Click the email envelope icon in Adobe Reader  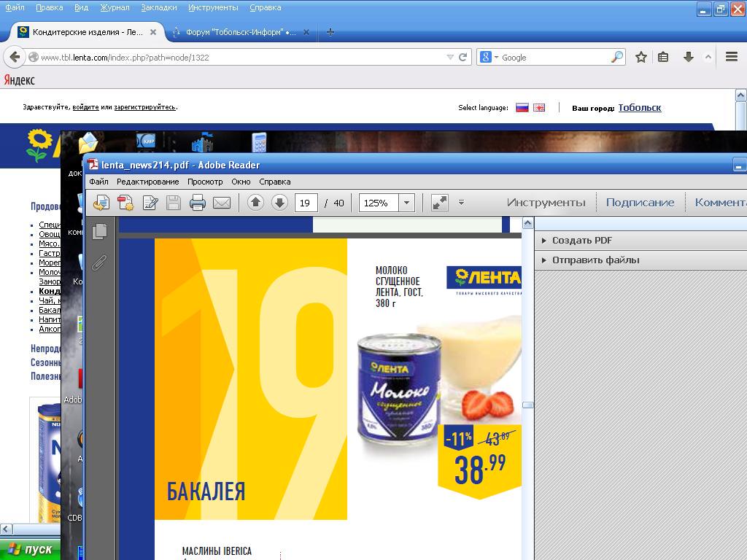pyautogui.click(x=222, y=203)
